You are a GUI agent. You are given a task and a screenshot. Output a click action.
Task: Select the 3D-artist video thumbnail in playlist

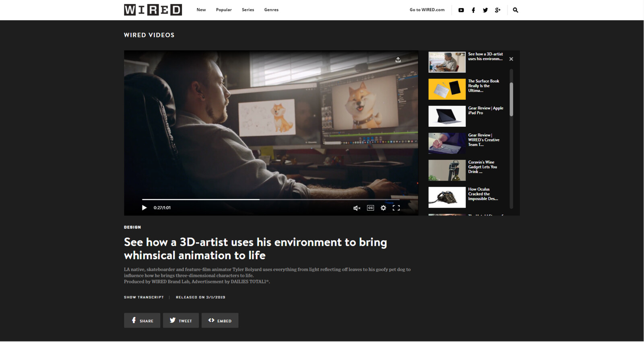[447, 62]
